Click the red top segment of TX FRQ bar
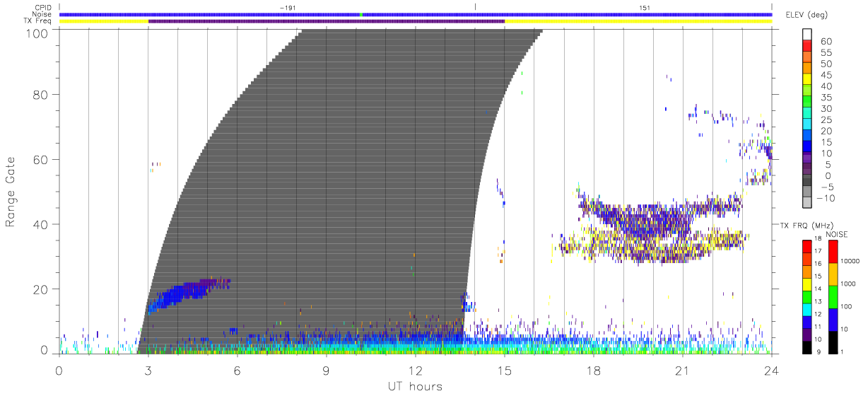Image resolution: width=868 pixels, height=401 pixels. pos(807,246)
